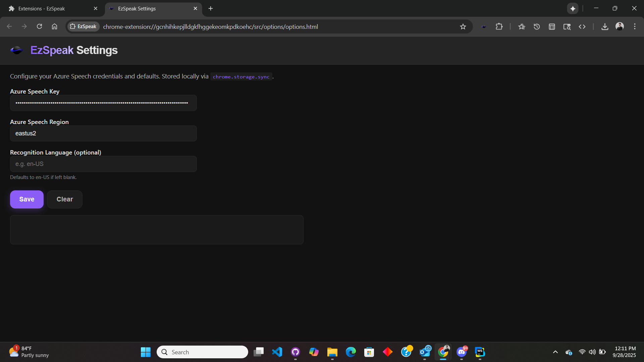Open browser history icon
The image size is (644, 362).
click(537, 26)
